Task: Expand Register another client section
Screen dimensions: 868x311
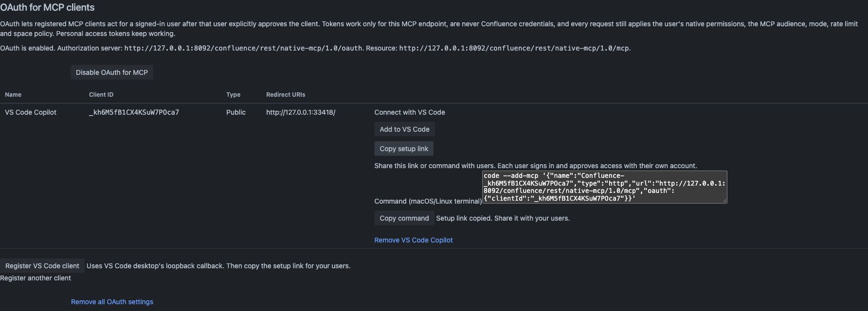Action: coord(36,278)
